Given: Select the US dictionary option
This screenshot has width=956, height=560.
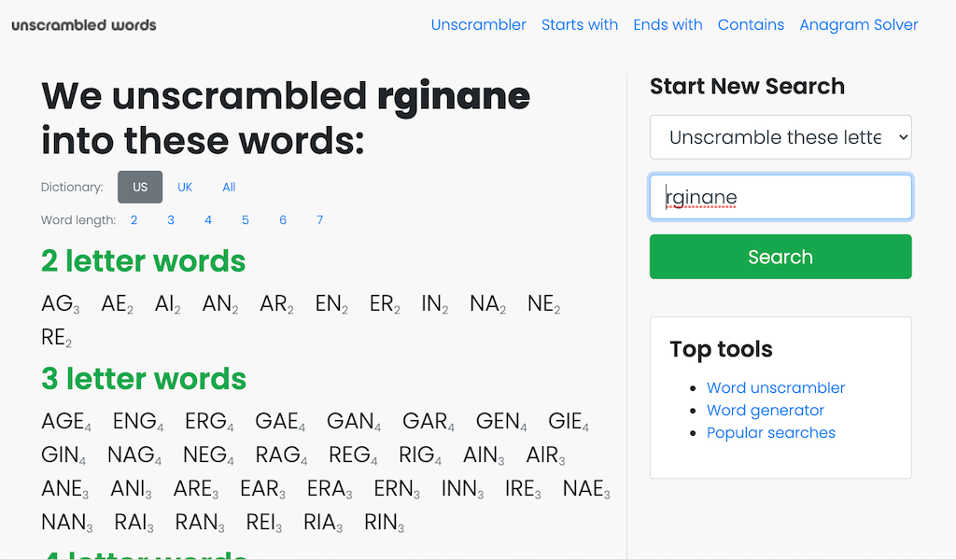Looking at the screenshot, I should coord(140,187).
